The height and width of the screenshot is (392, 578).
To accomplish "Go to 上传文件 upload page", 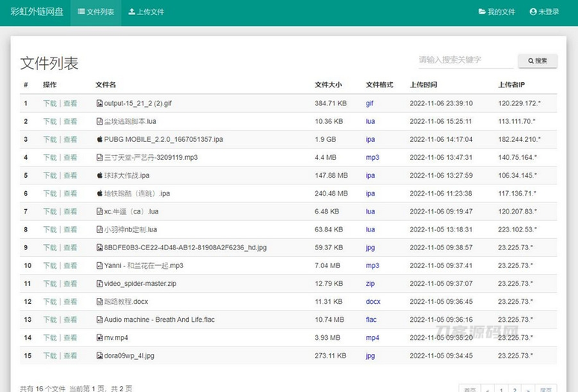I will tap(146, 12).
